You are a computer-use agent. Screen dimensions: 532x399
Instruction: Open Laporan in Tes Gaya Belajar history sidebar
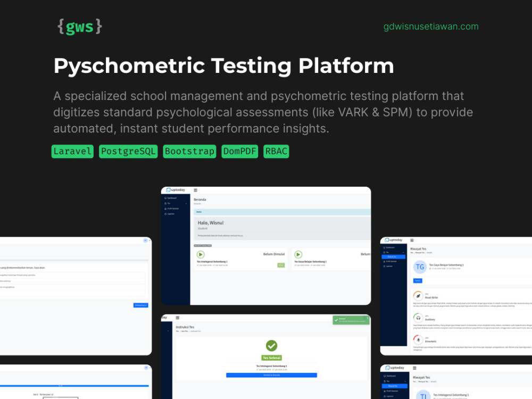[x=388, y=267]
